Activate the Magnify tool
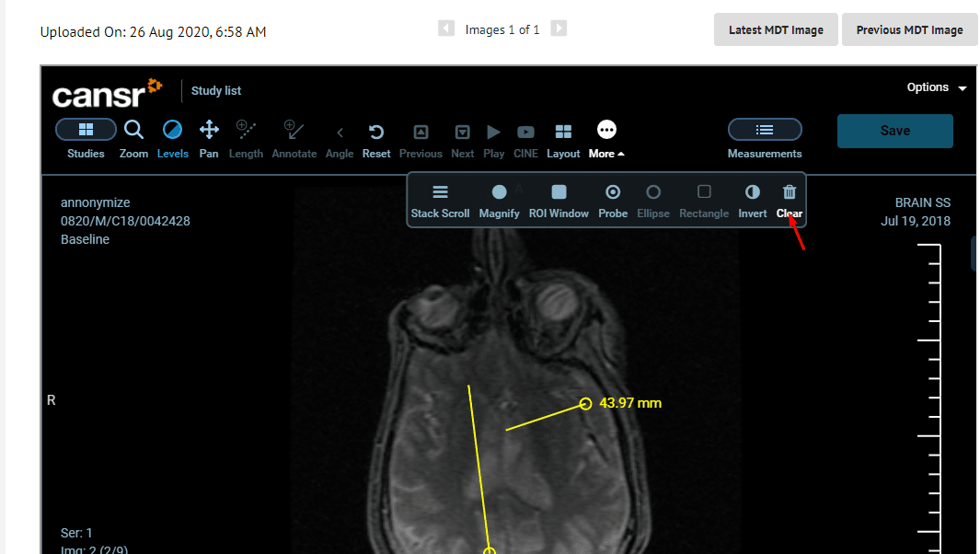 pos(499,200)
